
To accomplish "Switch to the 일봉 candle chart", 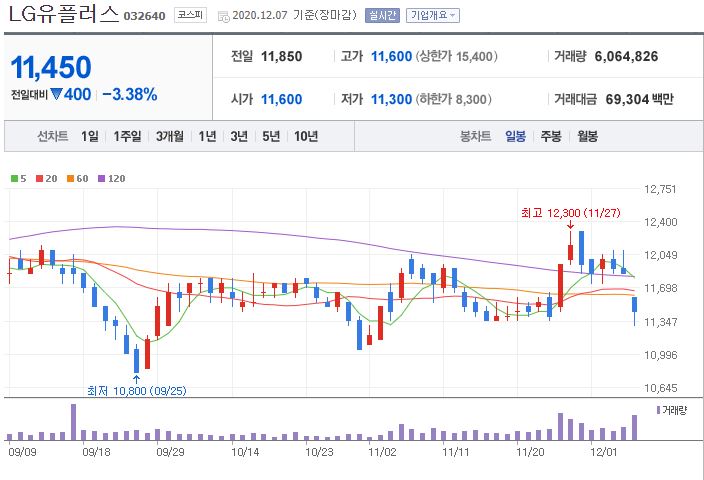I will click(x=515, y=136).
